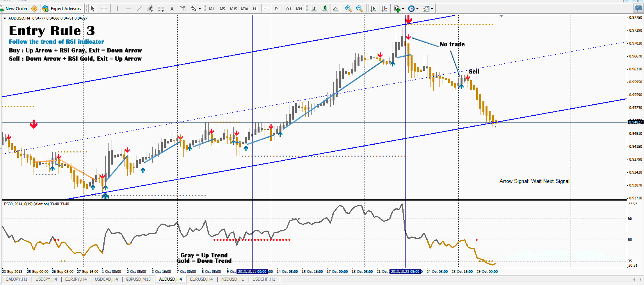Zoom out of the chart
This screenshot has height=285, width=644.
359,9
